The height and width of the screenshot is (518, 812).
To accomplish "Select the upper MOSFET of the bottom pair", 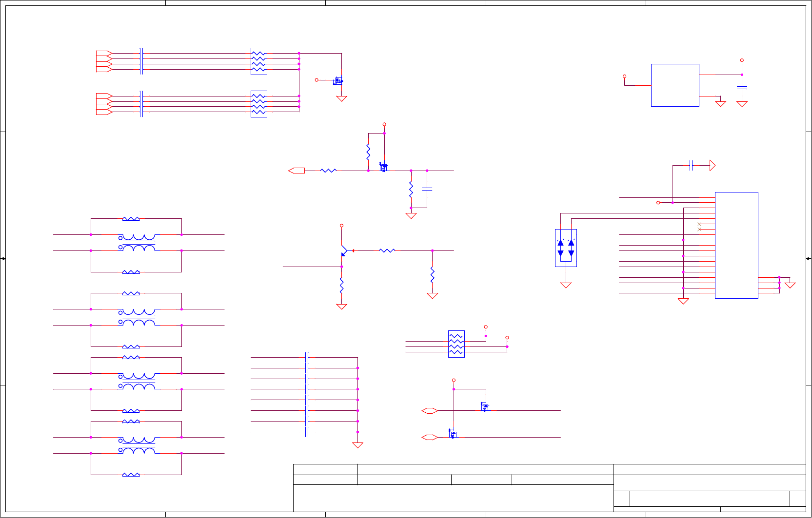I will point(484,406).
